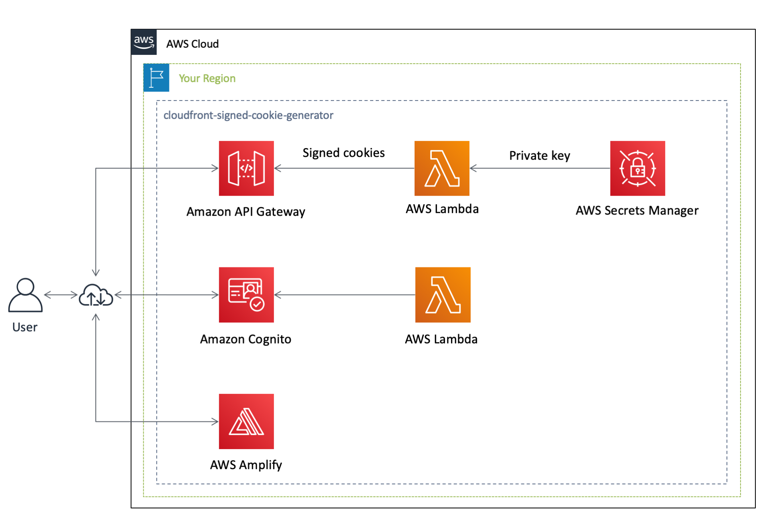This screenshot has height=532, width=769.
Task: Click the 'Your Region' green text
Action: coord(207,78)
